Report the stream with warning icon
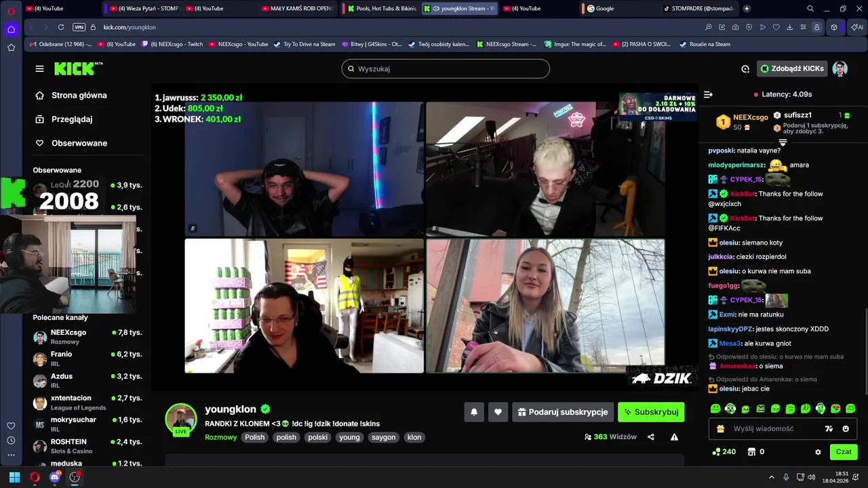868x488 pixels. point(674,437)
